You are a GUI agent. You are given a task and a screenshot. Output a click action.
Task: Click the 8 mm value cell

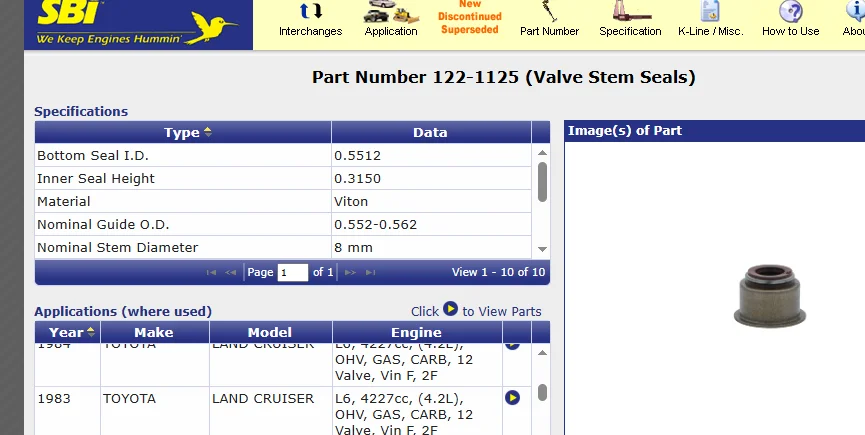[431, 247]
